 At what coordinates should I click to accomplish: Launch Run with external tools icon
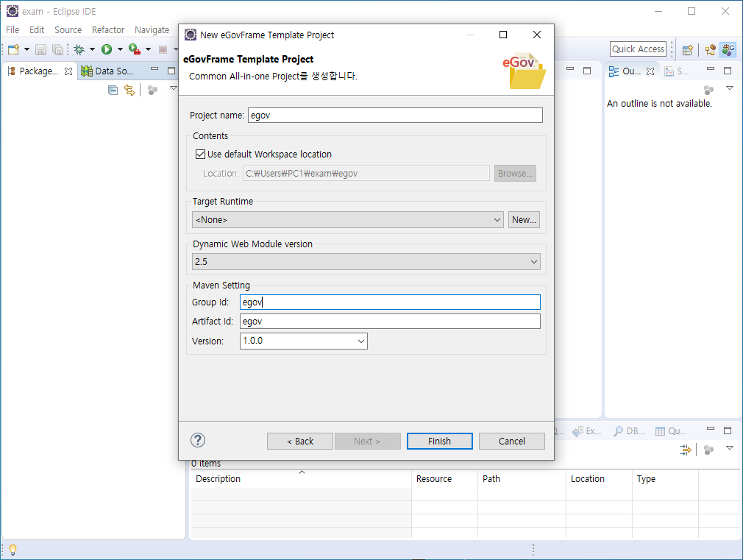[x=135, y=49]
